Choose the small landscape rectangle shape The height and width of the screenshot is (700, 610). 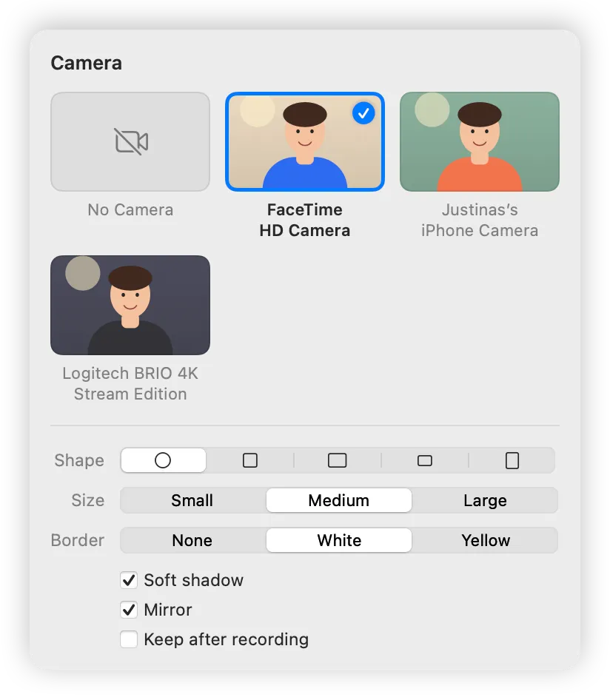pyautogui.click(x=425, y=460)
